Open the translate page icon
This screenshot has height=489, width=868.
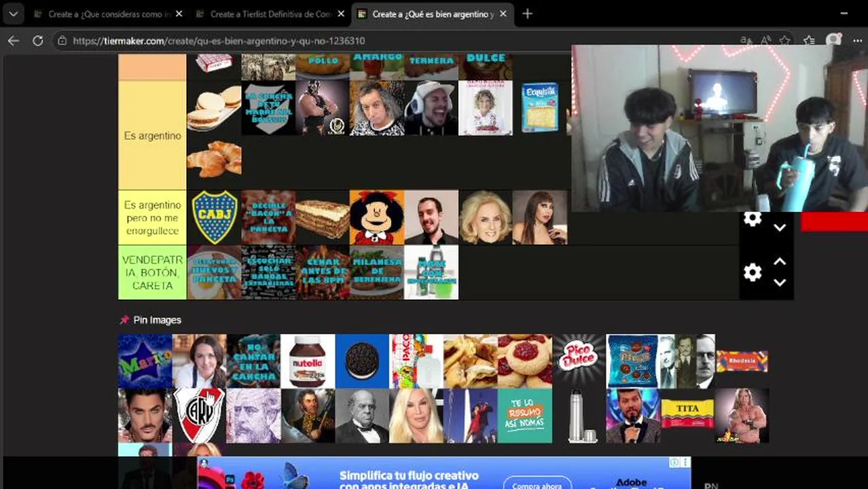pos(746,41)
